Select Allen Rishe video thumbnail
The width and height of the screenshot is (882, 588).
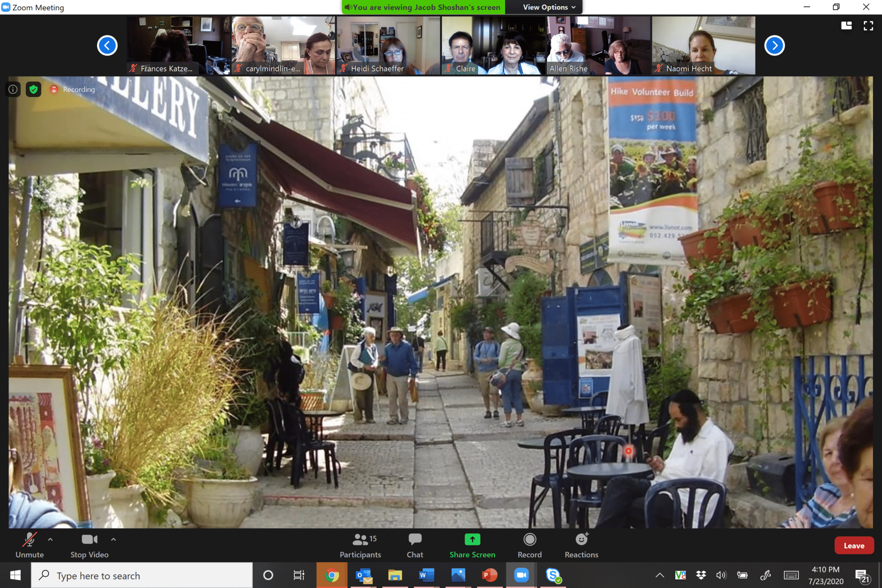pos(599,45)
